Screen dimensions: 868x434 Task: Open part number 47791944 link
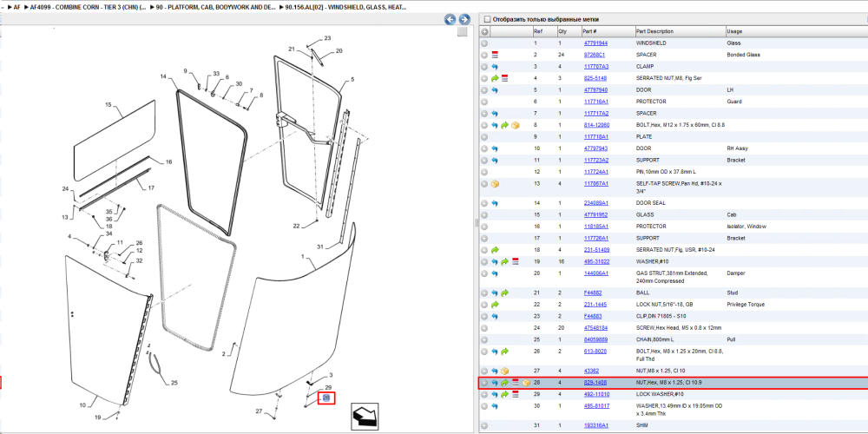595,43
